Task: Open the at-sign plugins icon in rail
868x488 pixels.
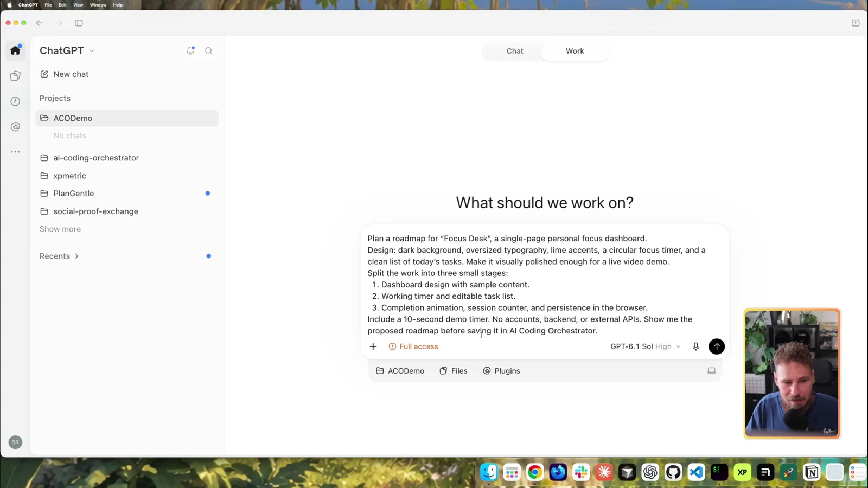Action: click(x=15, y=127)
